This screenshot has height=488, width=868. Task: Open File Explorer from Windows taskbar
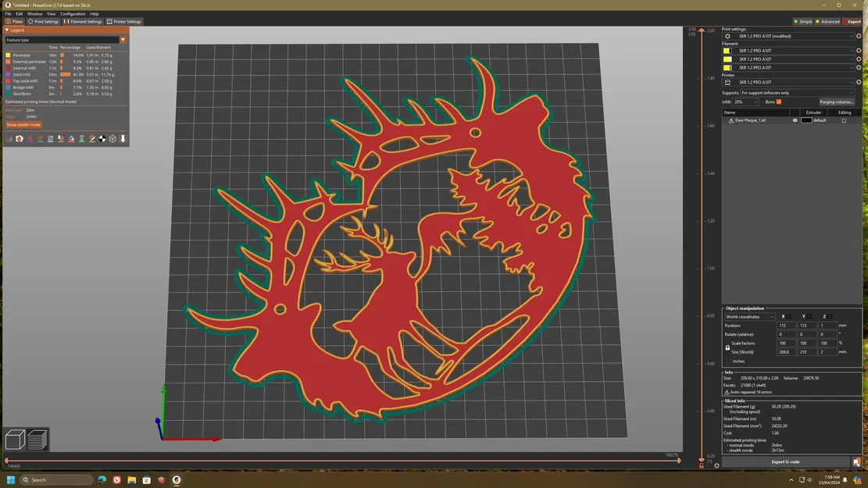click(x=132, y=479)
